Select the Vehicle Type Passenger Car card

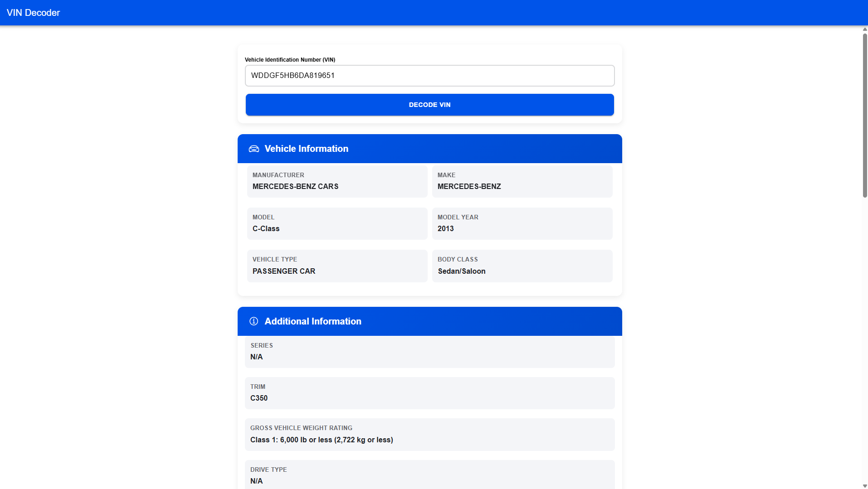[337, 266]
